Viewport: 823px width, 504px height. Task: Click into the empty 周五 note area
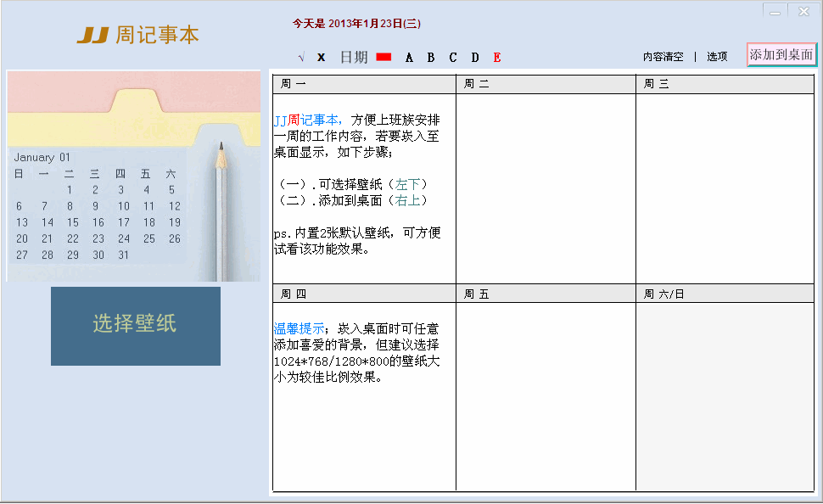tap(546, 395)
